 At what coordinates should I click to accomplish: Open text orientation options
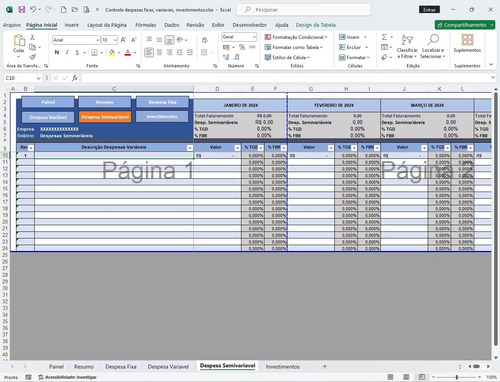pos(180,40)
